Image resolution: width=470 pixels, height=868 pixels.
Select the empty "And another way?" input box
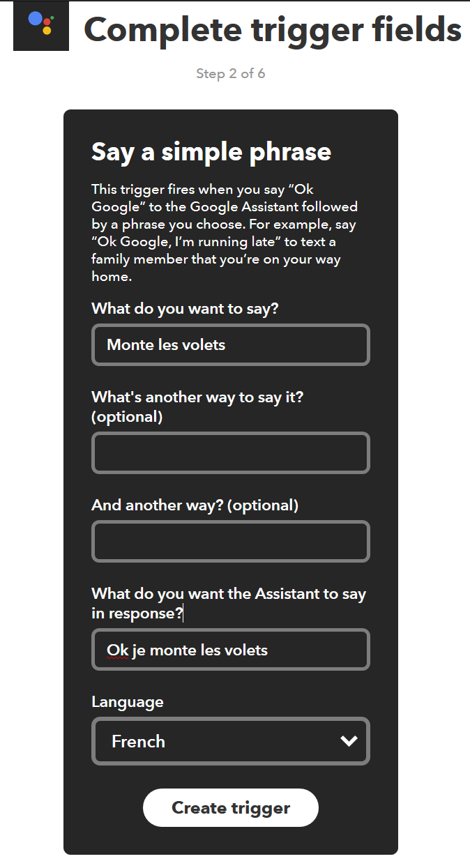click(230, 542)
